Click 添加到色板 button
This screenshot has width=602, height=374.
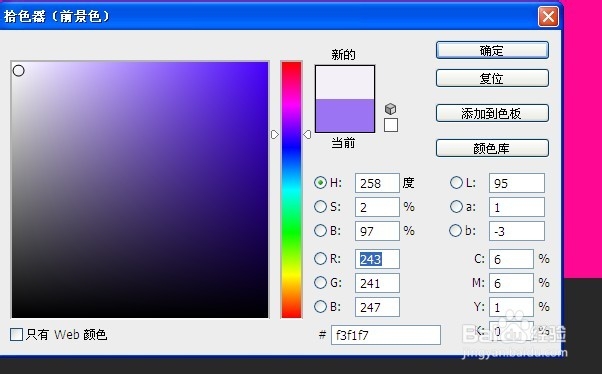(492, 113)
